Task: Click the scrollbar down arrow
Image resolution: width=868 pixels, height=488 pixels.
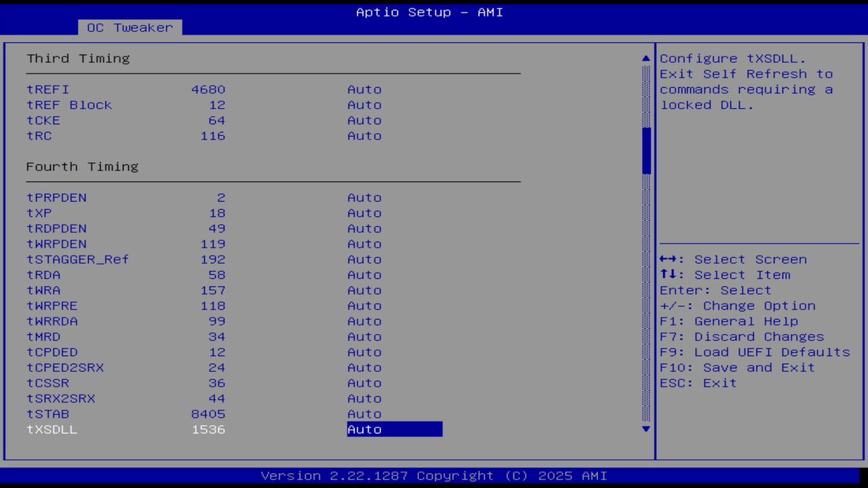Action: click(x=646, y=428)
